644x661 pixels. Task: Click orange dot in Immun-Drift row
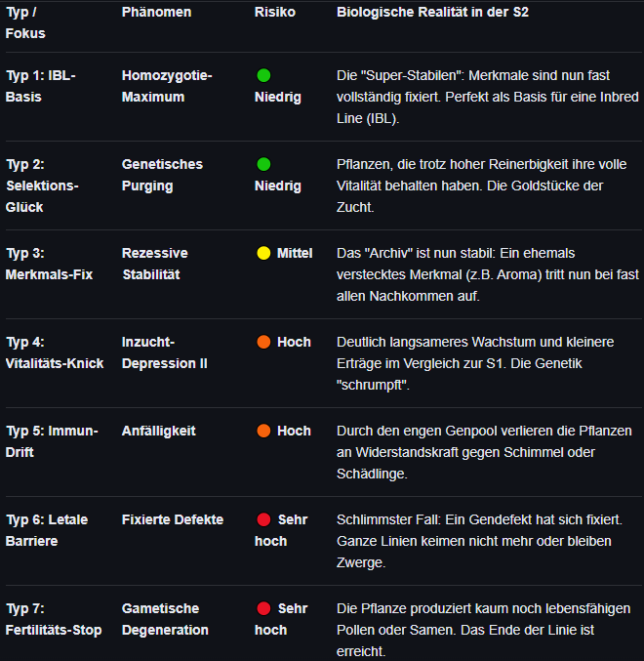click(x=263, y=431)
